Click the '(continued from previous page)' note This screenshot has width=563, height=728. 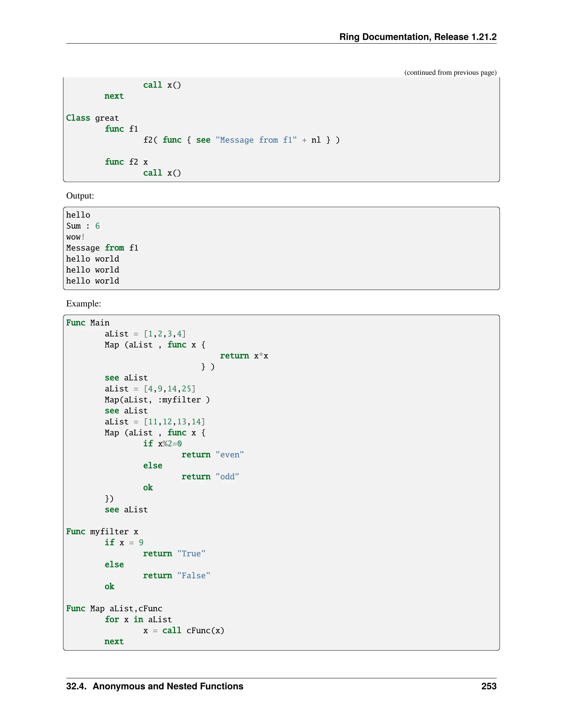pyautogui.click(x=450, y=73)
